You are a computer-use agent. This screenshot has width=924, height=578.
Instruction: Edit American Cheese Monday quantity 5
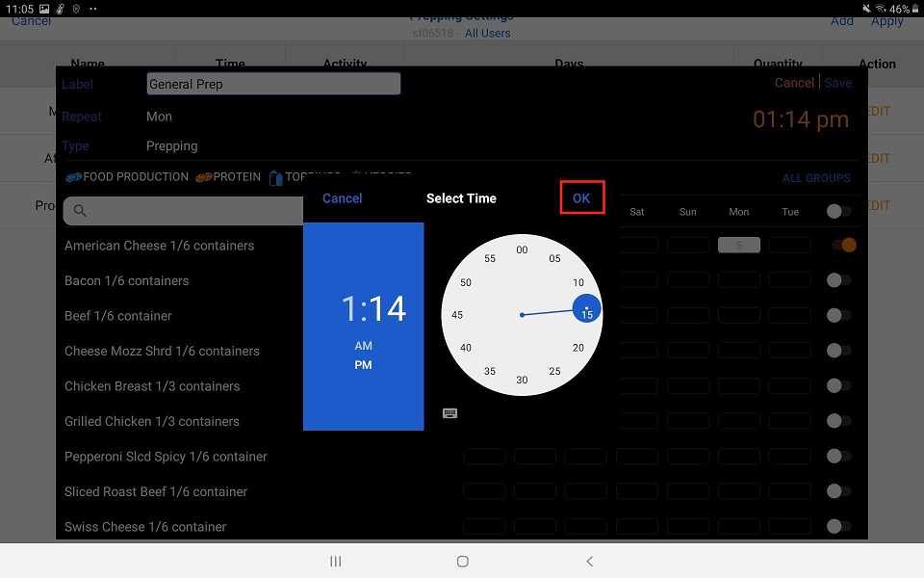(739, 246)
